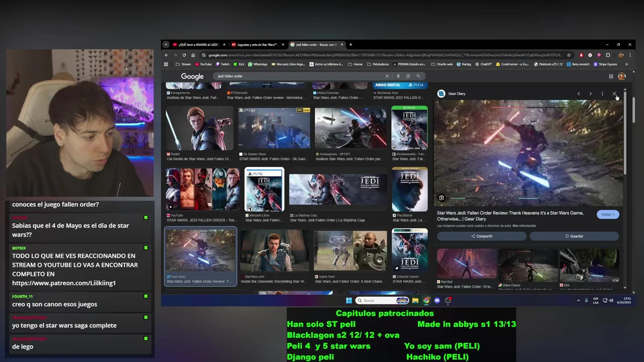Open the Twitch bookmark
Viewport: 644px width, 362px height.
coord(222,64)
